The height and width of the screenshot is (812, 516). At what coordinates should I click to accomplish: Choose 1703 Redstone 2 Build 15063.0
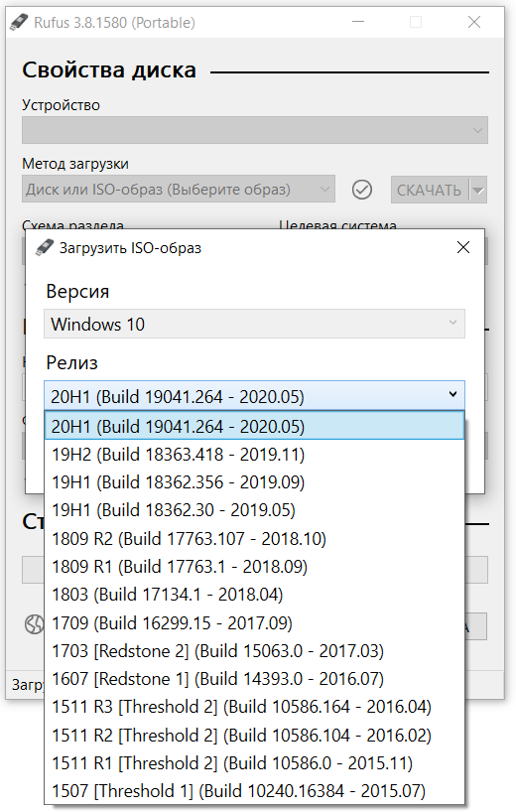254,650
